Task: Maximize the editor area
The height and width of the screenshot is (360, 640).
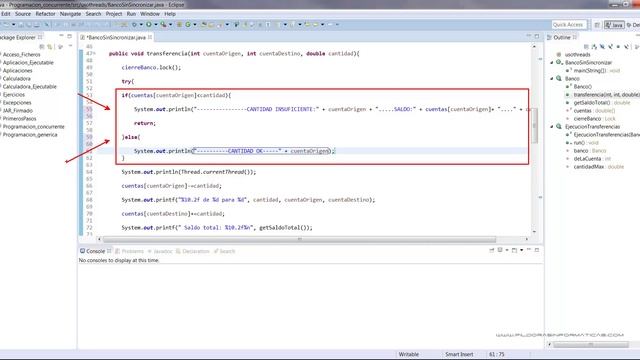Action: tap(537, 36)
